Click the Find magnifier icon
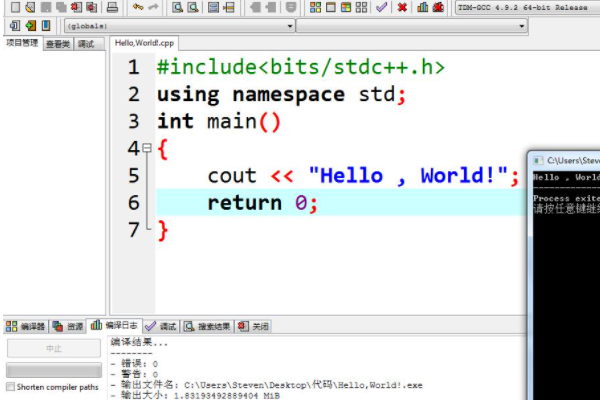Screen dimensions: 600x400 [x=177, y=7]
